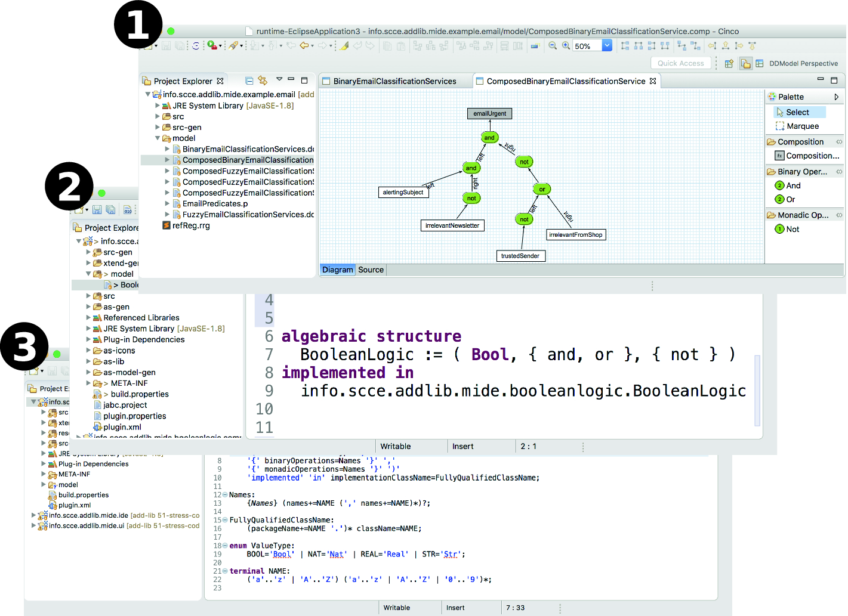Fold enum ValueType at line 18
The height and width of the screenshot is (616, 848).
click(x=225, y=546)
